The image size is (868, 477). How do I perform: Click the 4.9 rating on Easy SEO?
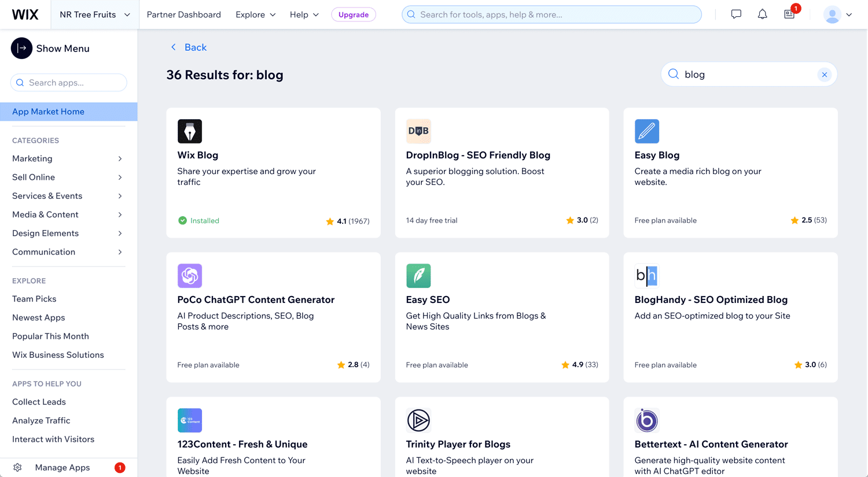tap(580, 365)
